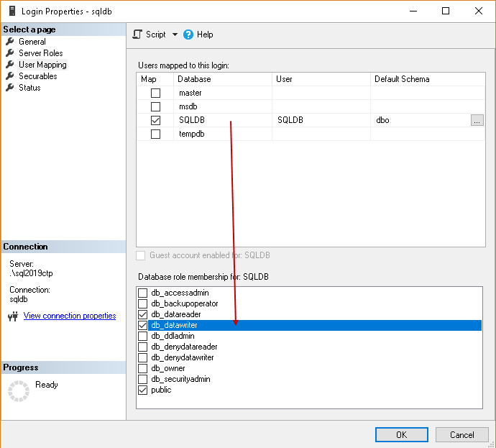Click wrench icon beside General
The height and width of the screenshot is (448, 496).
pos(10,42)
